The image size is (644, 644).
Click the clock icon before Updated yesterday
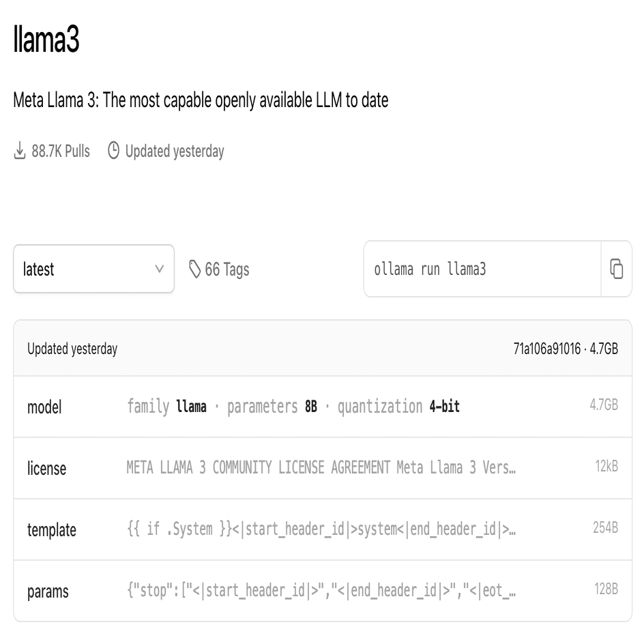pyautogui.click(x=114, y=151)
